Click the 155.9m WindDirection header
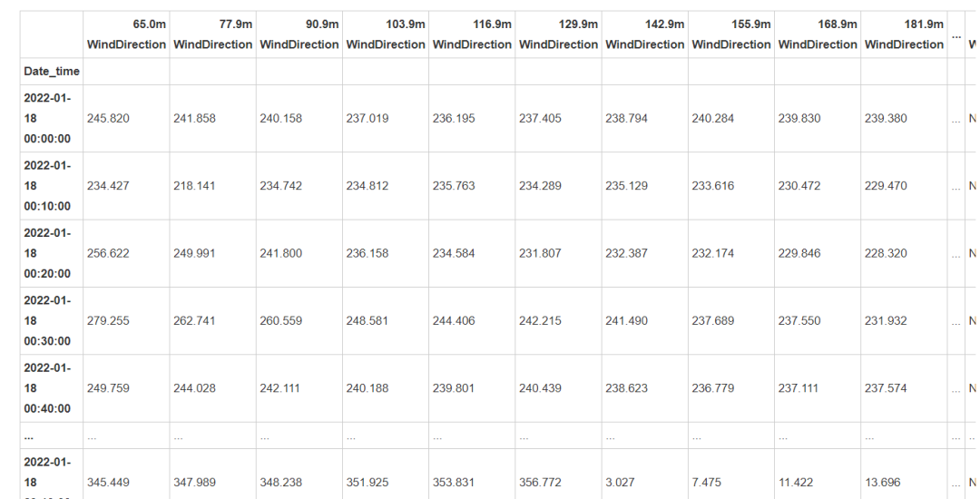The height and width of the screenshot is (499, 980). tap(731, 34)
